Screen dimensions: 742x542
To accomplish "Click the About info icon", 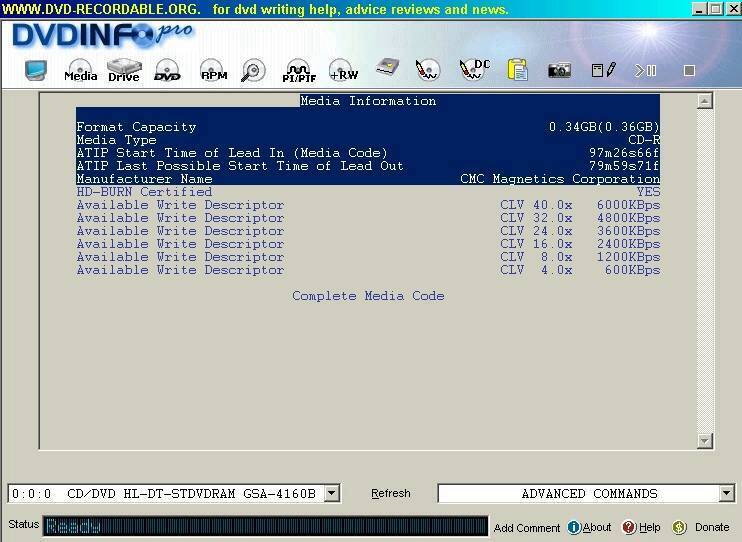I will (x=574, y=527).
